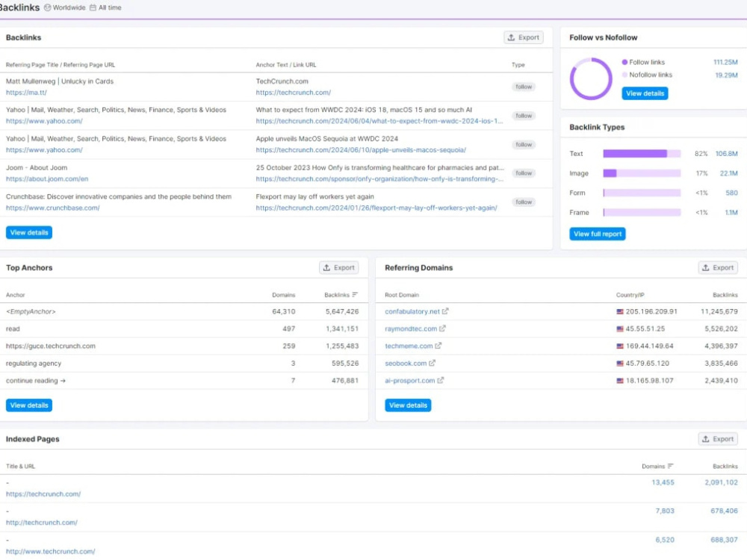This screenshot has width=747, height=560.
Task: Click the 7,803 domains value
Action: coord(665,511)
